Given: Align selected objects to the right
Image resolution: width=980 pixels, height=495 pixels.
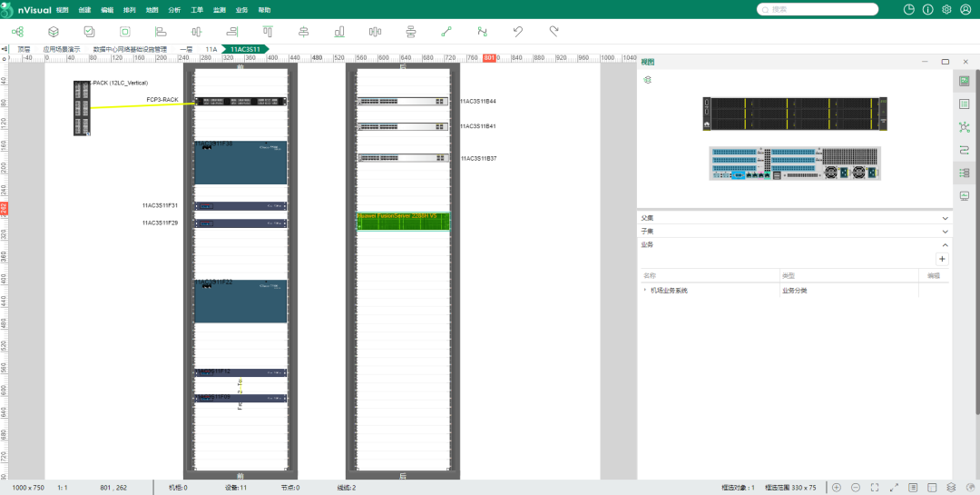Looking at the screenshot, I should (x=232, y=31).
